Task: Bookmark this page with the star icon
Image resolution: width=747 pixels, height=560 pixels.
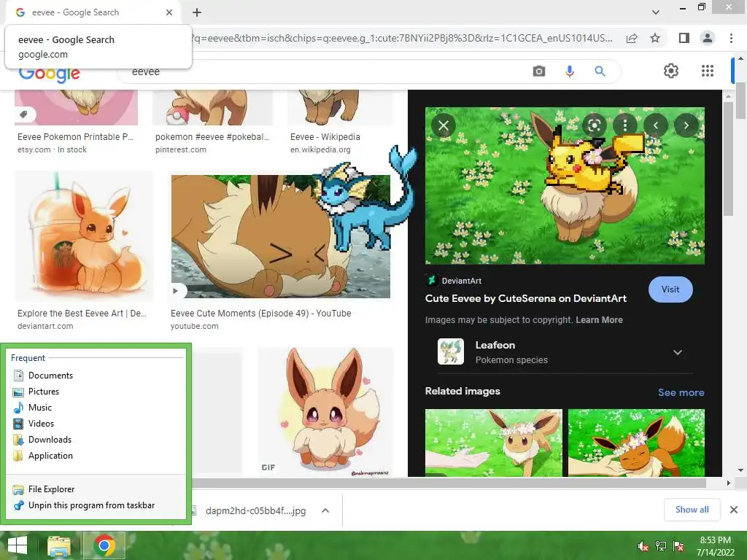Action: tap(655, 38)
